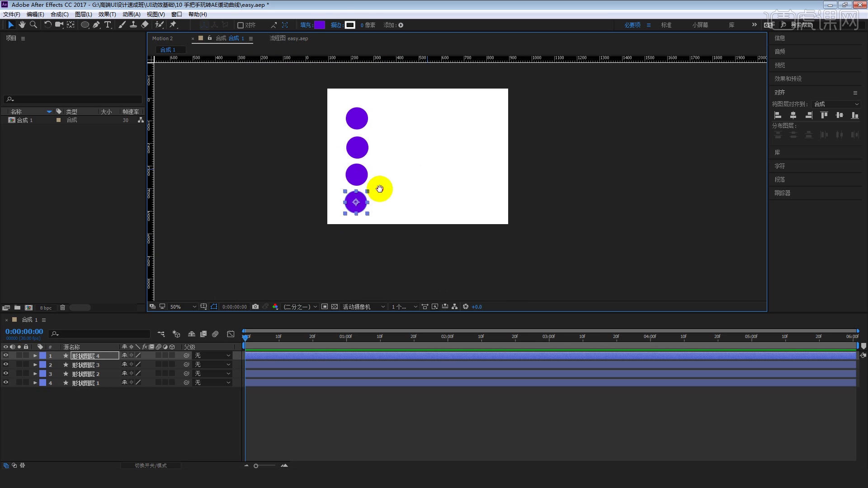868x488 pixels.
Task: Select the Type text tool
Action: (108, 25)
